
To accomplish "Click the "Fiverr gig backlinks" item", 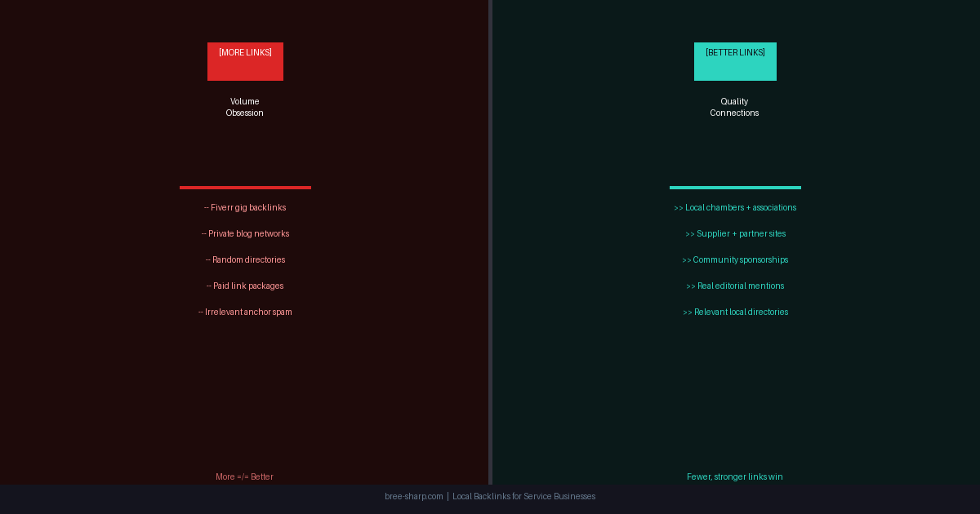I will point(245,207).
